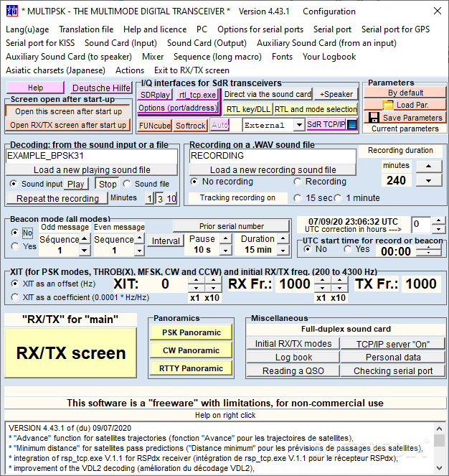Increase XIT by x1 step

pyautogui.click(x=196, y=280)
